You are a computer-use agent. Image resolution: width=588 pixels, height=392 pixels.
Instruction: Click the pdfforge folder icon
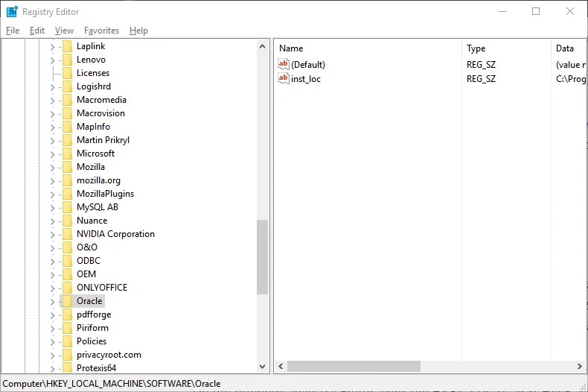pyautogui.click(x=67, y=314)
